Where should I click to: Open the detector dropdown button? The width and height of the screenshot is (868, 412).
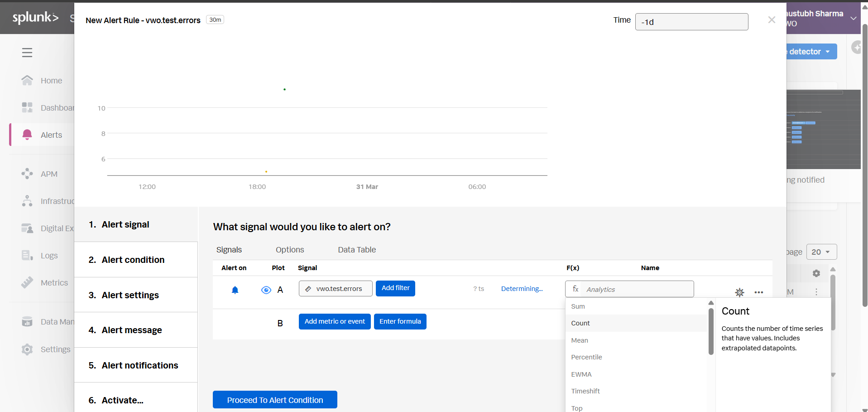(x=812, y=52)
